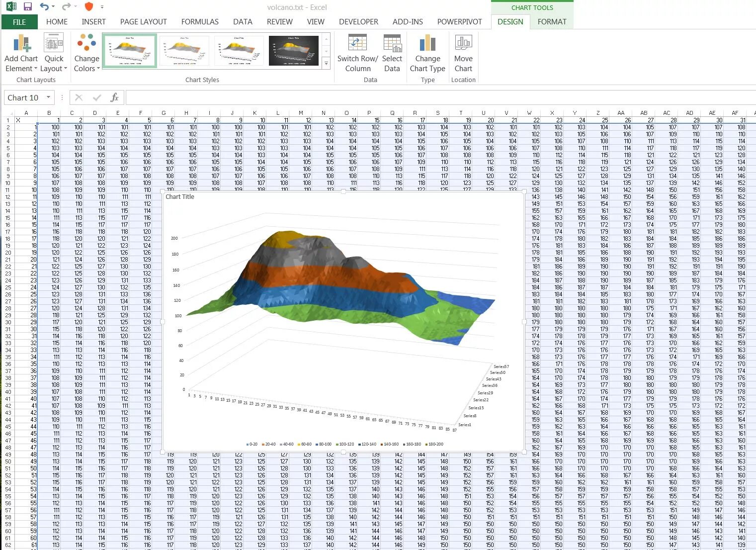Image resolution: width=756 pixels, height=550 pixels.
Task: Save the workbook using the floppy disk icon
Action: click(28, 7)
